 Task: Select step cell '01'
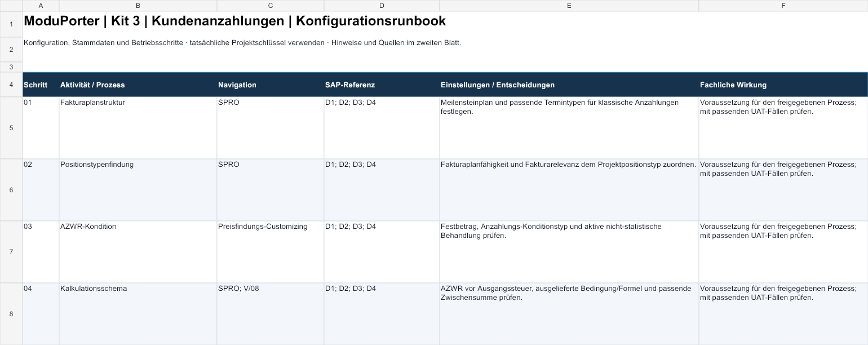tap(41, 128)
